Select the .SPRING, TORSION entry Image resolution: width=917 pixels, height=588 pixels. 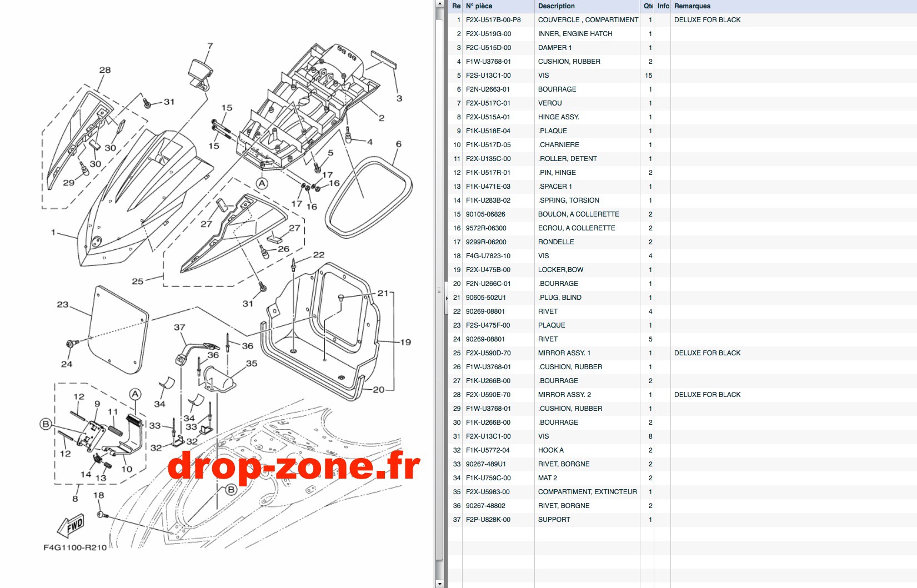569,200
